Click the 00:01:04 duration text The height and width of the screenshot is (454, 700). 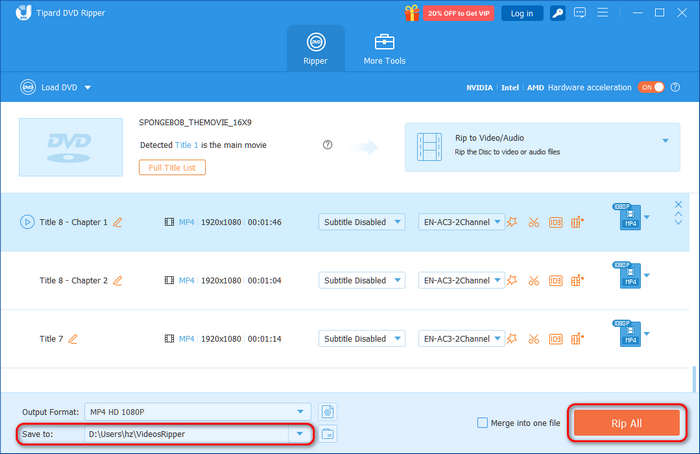pos(264,280)
